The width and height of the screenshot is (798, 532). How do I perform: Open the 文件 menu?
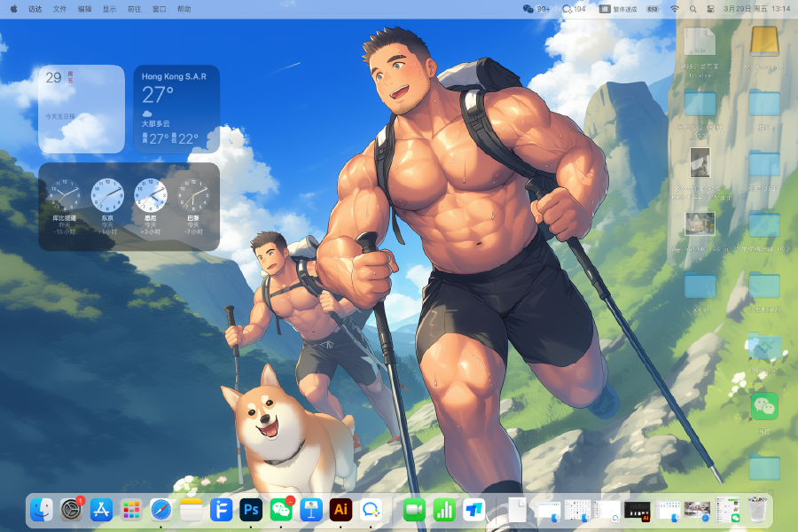(59, 9)
